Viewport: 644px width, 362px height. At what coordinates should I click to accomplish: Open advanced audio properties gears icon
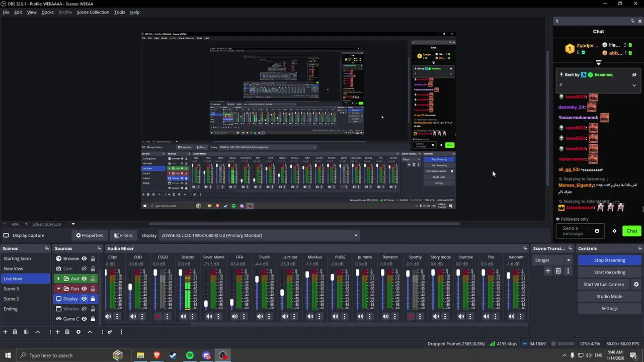point(110,332)
